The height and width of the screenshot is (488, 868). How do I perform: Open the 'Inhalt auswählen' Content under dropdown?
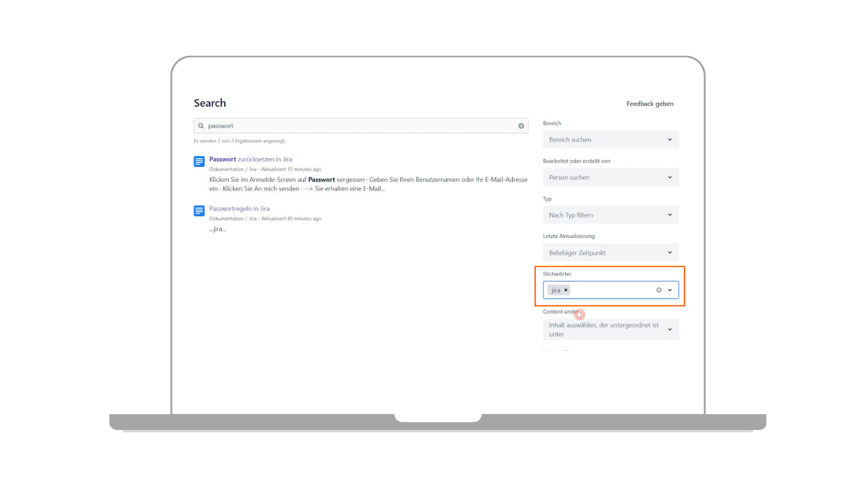point(610,330)
